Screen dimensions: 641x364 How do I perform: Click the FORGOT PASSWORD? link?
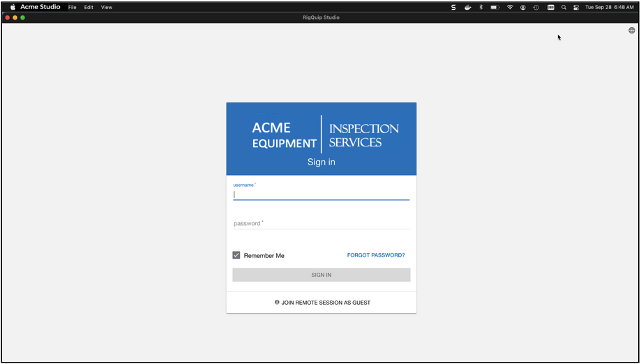tap(376, 255)
